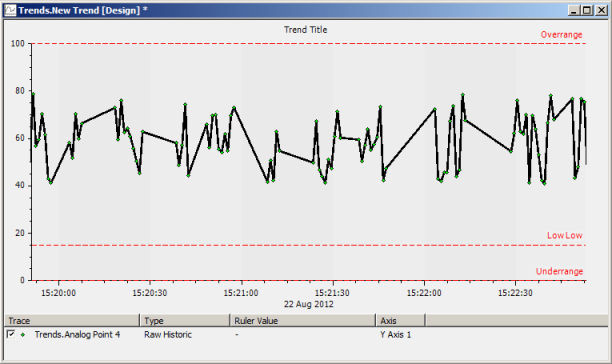Click the green diamond trace marker in the key

tap(23, 335)
